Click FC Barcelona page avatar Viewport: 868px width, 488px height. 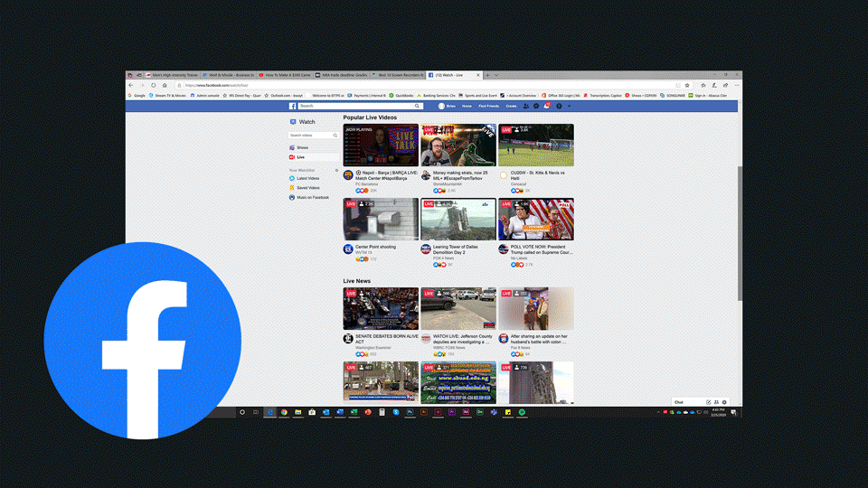coord(348,175)
